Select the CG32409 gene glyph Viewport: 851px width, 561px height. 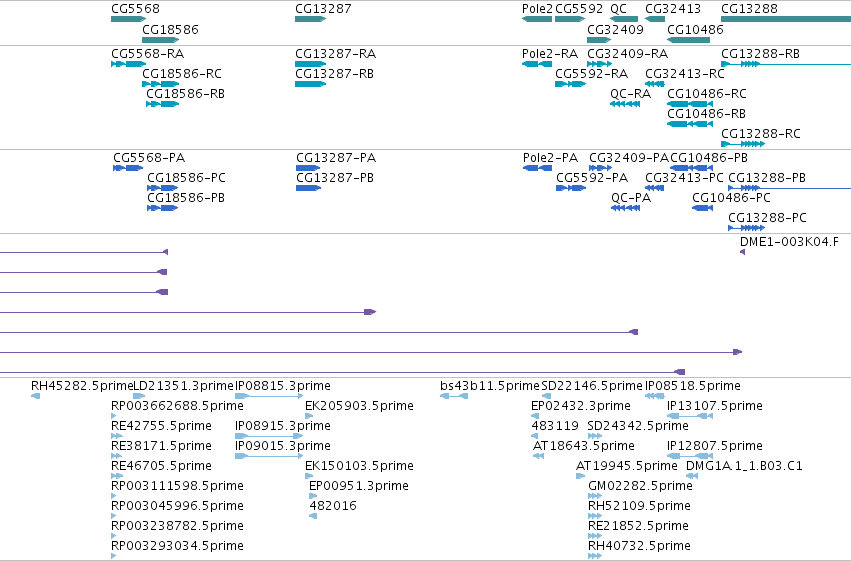pyautogui.click(x=599, y=40)
